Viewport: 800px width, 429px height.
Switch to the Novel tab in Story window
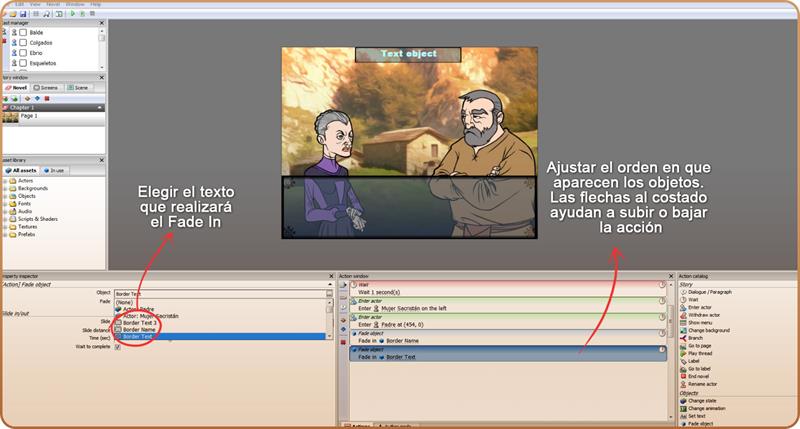tap(16, 88)
